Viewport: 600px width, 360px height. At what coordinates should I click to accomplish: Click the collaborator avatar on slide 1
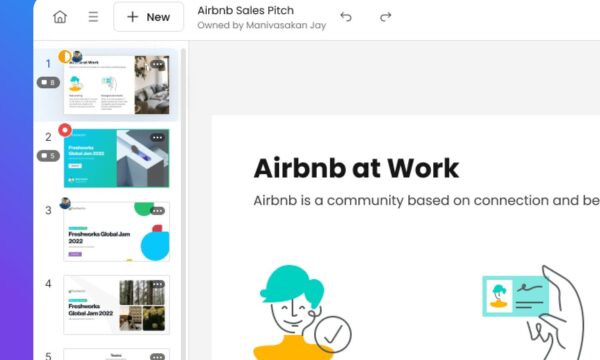click(77, 56)
